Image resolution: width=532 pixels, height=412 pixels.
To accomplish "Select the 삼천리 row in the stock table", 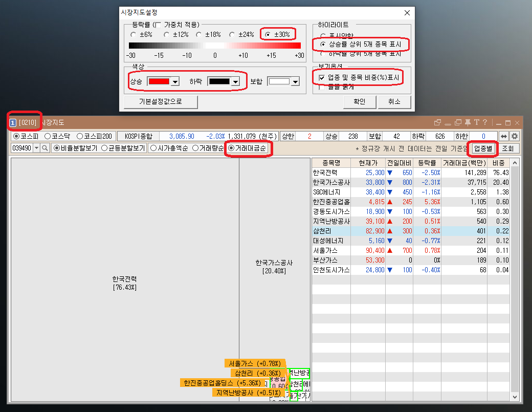I will click(411, 231).
